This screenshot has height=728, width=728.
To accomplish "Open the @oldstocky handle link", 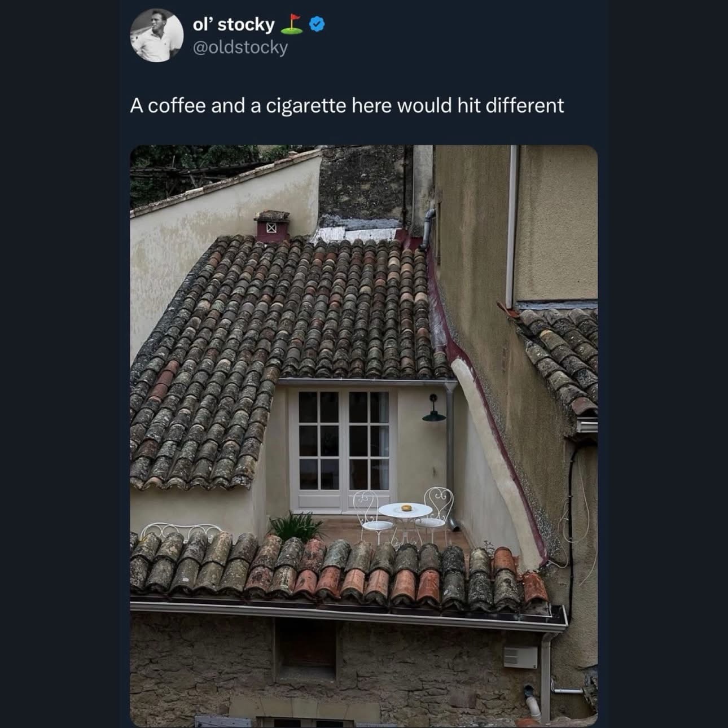I will click(x=240, y=47).
